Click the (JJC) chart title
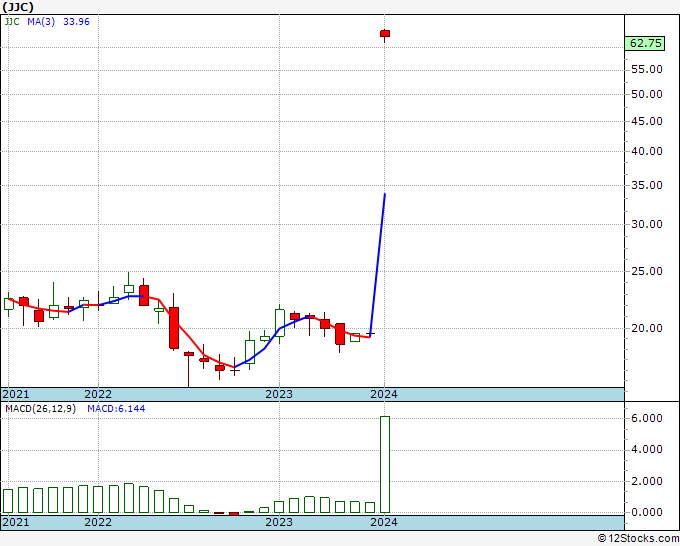The image size is (680, 546). pyautogui.click(x=18, y=7)
